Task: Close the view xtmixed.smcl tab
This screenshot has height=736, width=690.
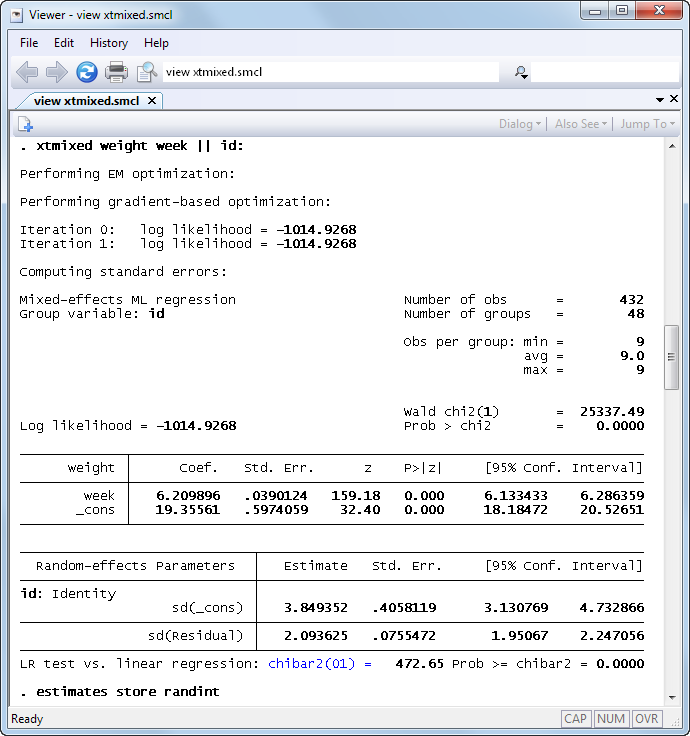Action: click(152, 100)
